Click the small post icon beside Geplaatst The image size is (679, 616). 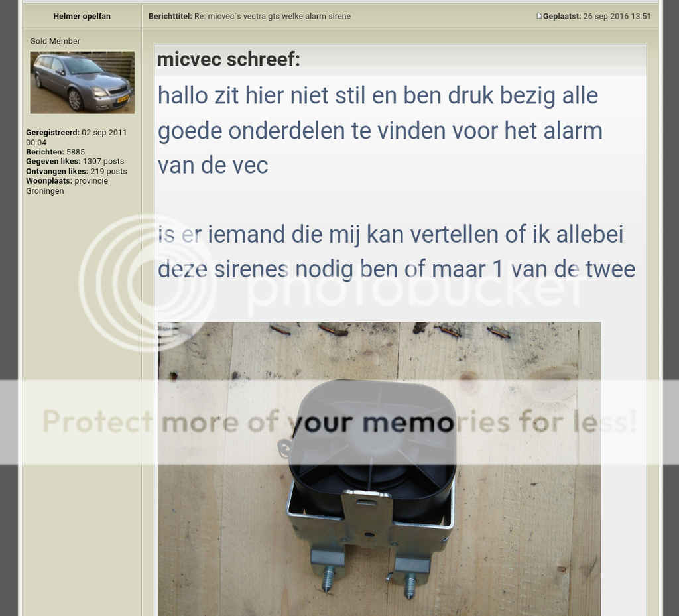(x=539, y=16)
